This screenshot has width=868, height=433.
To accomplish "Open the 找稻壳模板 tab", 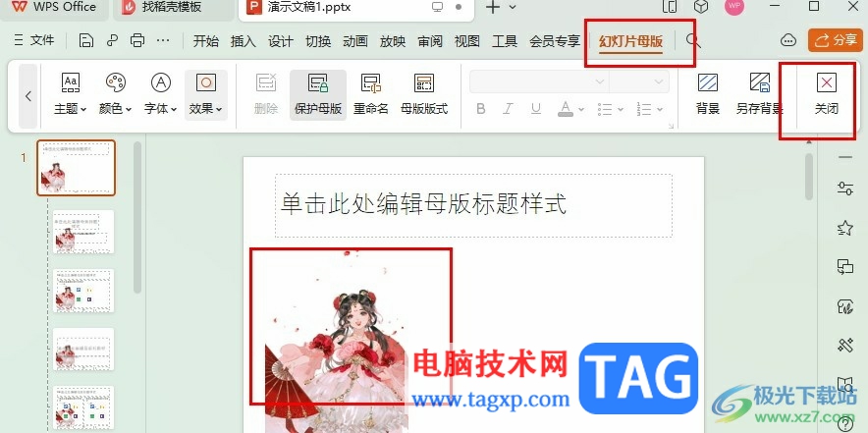I will (x=171, y=8).
